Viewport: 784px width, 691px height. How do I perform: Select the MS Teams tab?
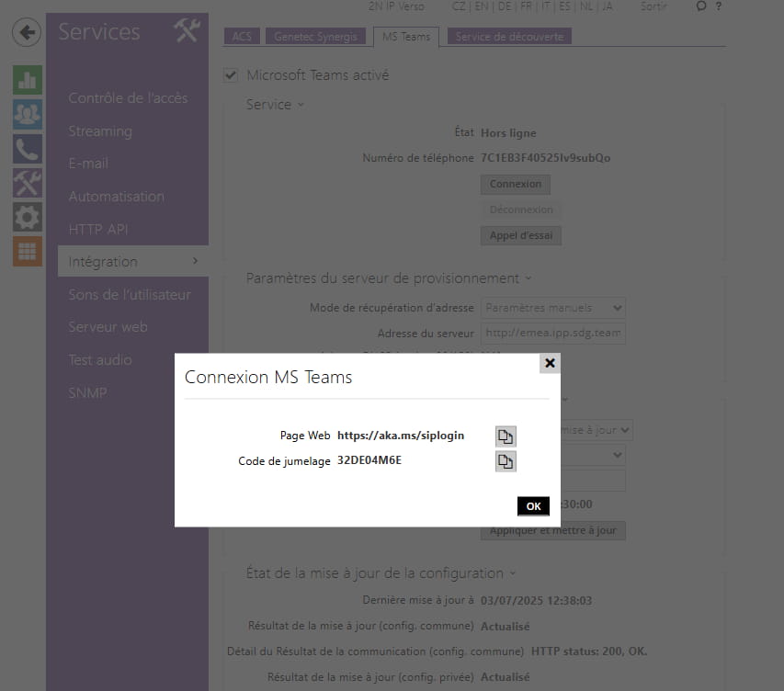[x=406, y=37]
